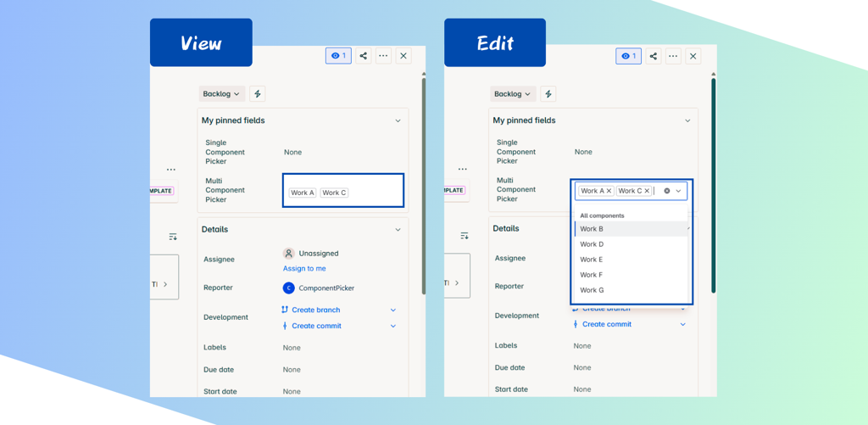Collapse the Details section in View panel
The width and height of the screenshot is (868, 425).
click(398, 229)
